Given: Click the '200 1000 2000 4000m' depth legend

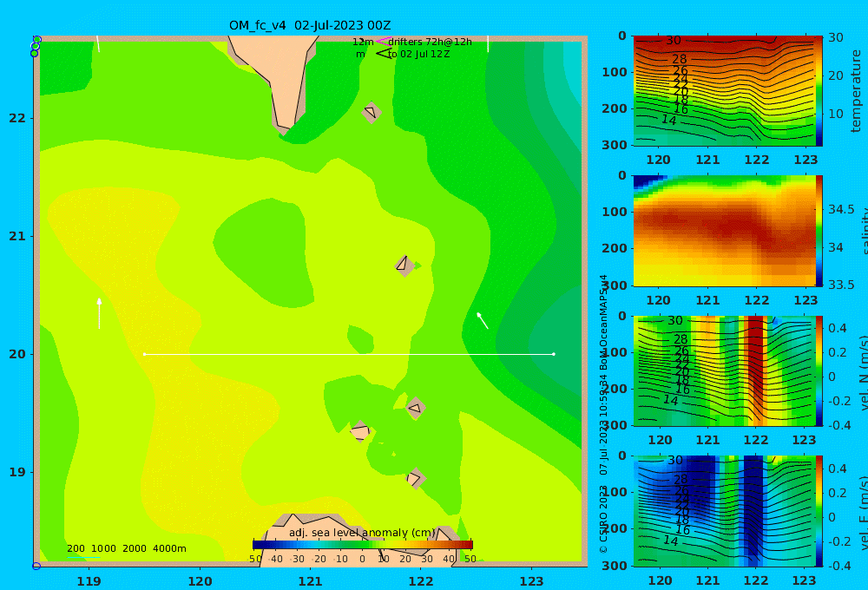Looking at the screenshot, I should pyautogui.click(x=126, y=548).
